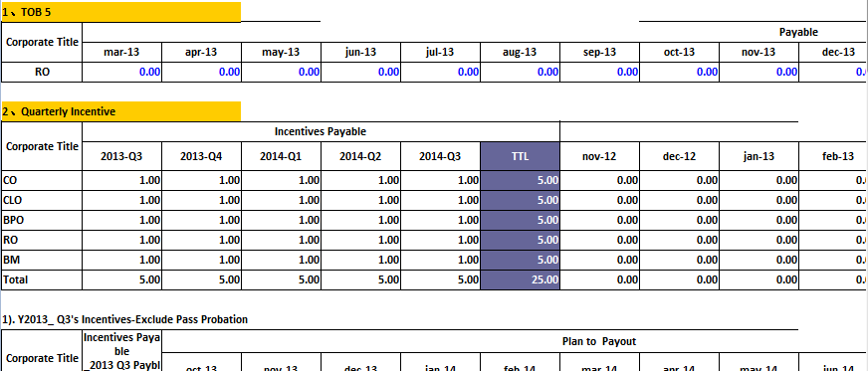Screen dimensions: 868x371
Task: Select the jun-13 column header
Action: tap(361, 53)
